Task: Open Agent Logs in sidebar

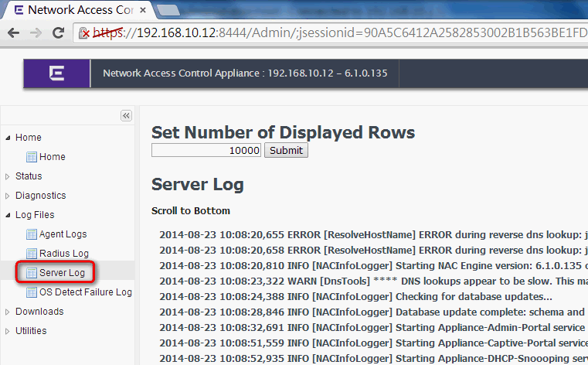Action: tap(63, 234)
